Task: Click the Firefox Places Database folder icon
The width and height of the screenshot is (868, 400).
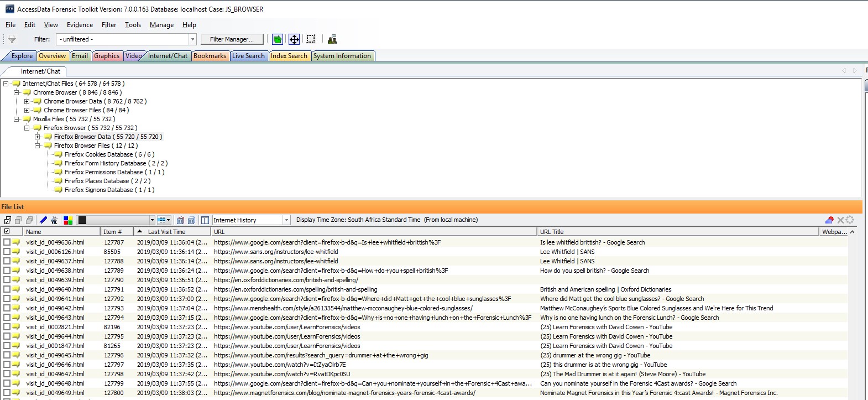Action: click(58, 181)
